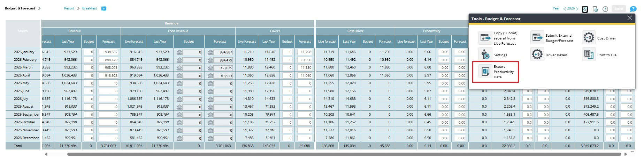Click the Total row label

point(18,146)
